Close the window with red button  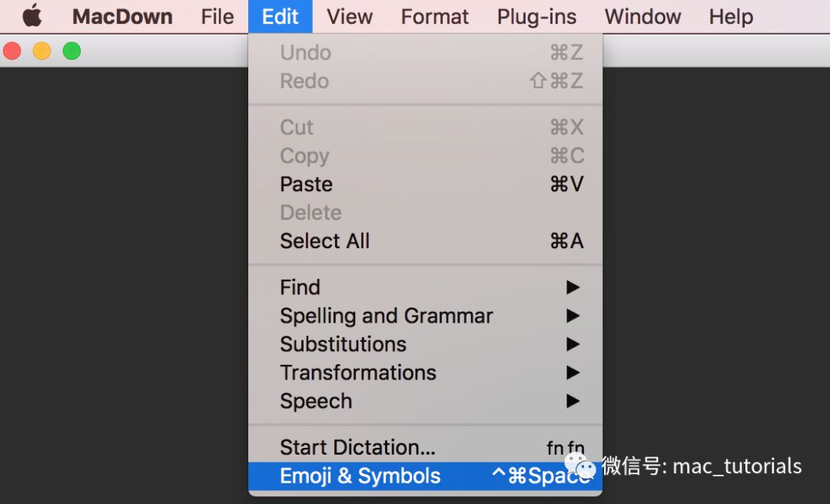(12, 51)
